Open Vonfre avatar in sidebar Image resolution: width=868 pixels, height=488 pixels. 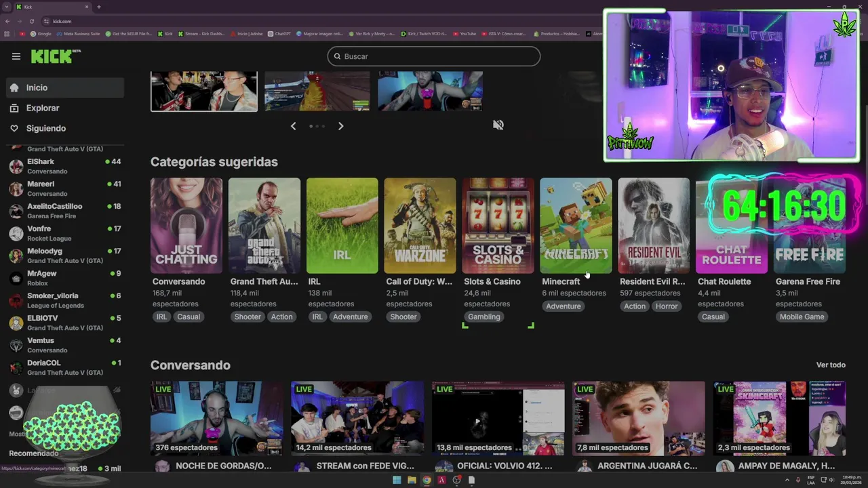click(x=16, y=233)
